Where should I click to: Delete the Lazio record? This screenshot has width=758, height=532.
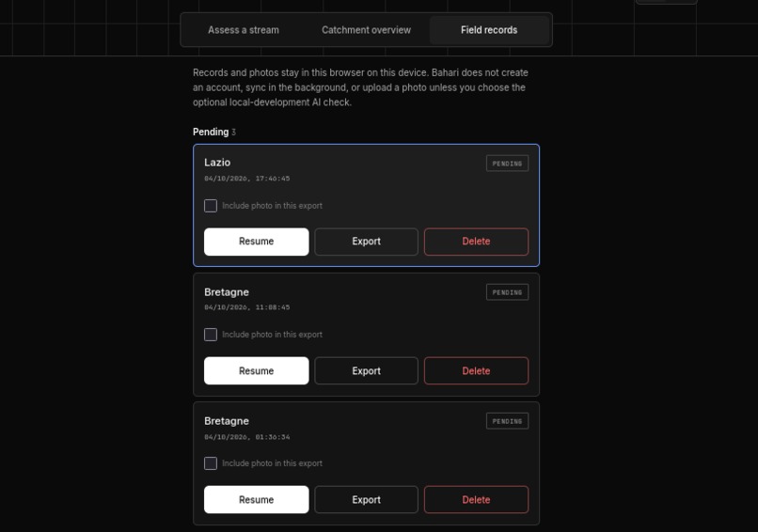point(476,242)
